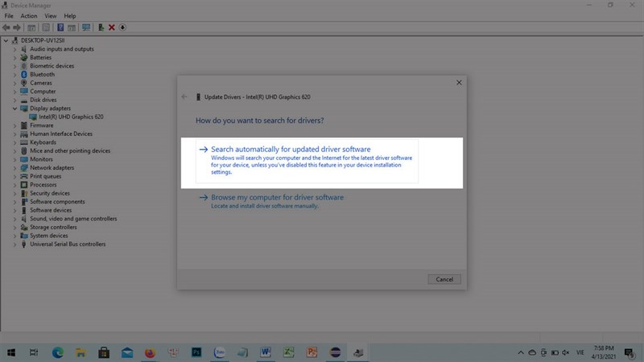Open Photoshop from the taskbar

pyautogui.click(x=196, y=352)
